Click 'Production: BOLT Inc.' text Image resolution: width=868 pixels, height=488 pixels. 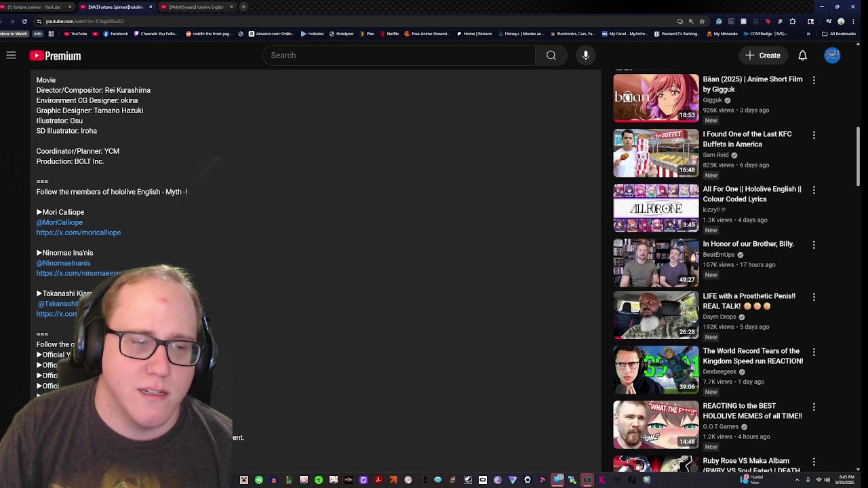(x=70, y=161)
